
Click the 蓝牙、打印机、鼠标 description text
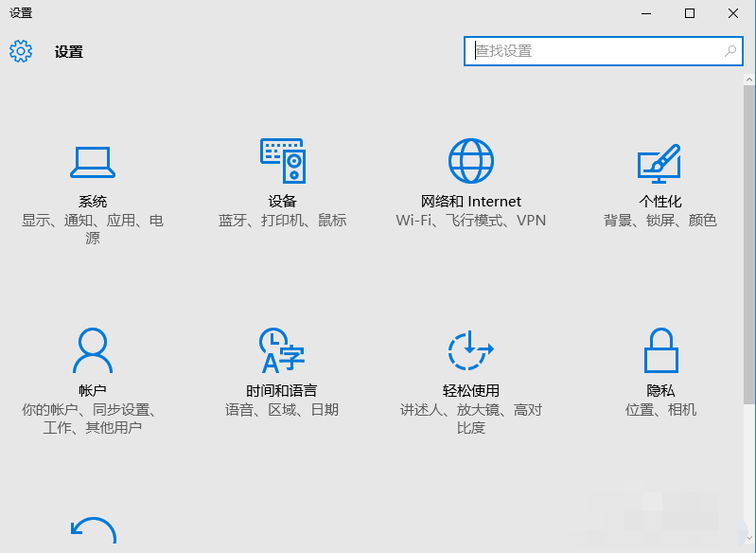coord(282,221)
